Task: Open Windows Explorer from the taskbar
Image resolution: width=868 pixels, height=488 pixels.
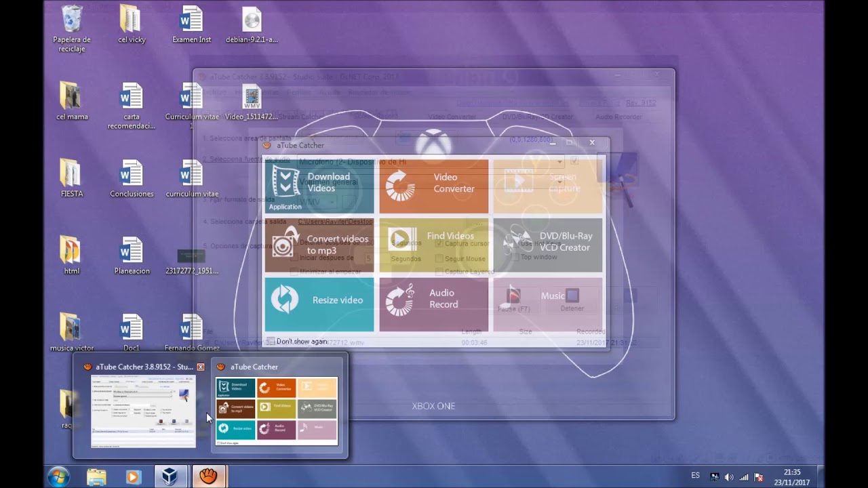Action: coord(96,476)
